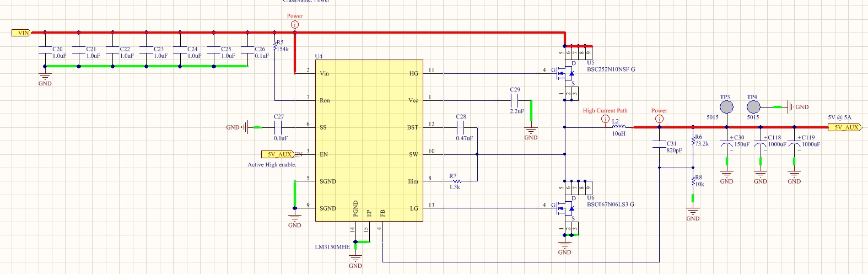Click the 820pF value of C31
868x274 pixels.
[674, 150]
